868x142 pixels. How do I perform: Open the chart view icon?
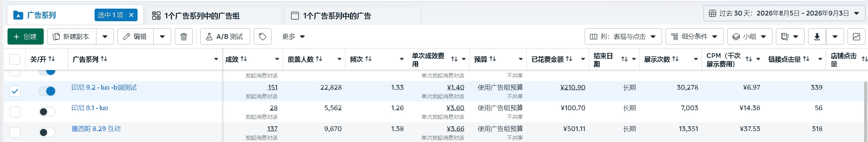[x=857, y=37]
